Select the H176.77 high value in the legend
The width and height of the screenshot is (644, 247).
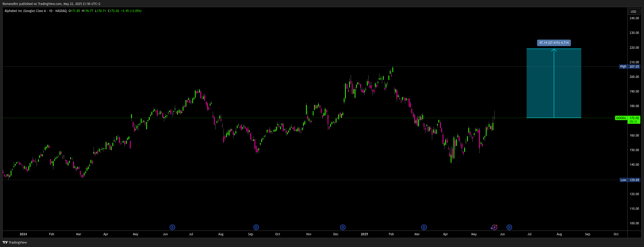click(x=87, y=11)
